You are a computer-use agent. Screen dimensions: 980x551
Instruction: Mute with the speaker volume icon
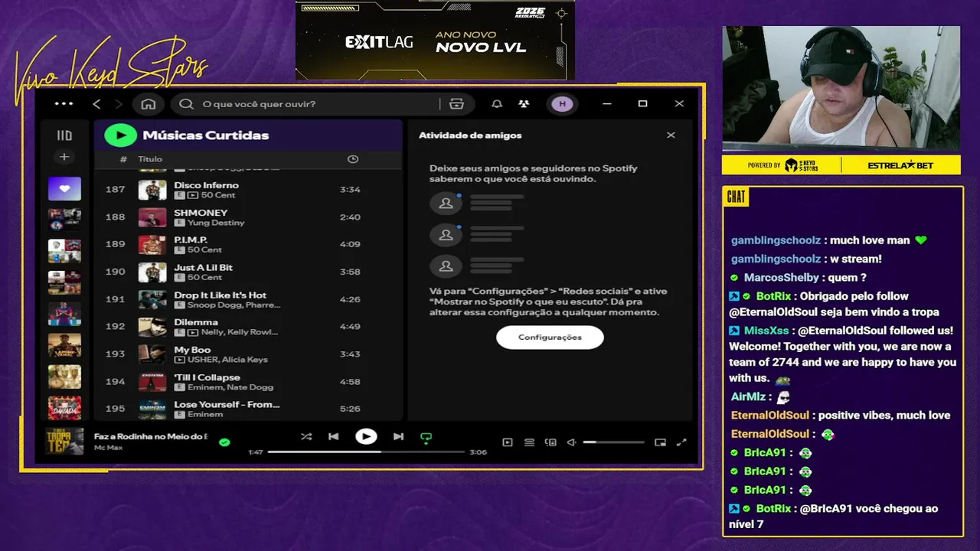click(x=571, y=442)
